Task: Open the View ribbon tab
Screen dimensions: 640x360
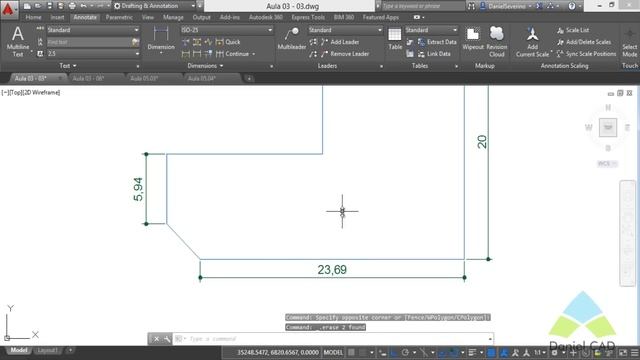Action: (x=148, y=18)
